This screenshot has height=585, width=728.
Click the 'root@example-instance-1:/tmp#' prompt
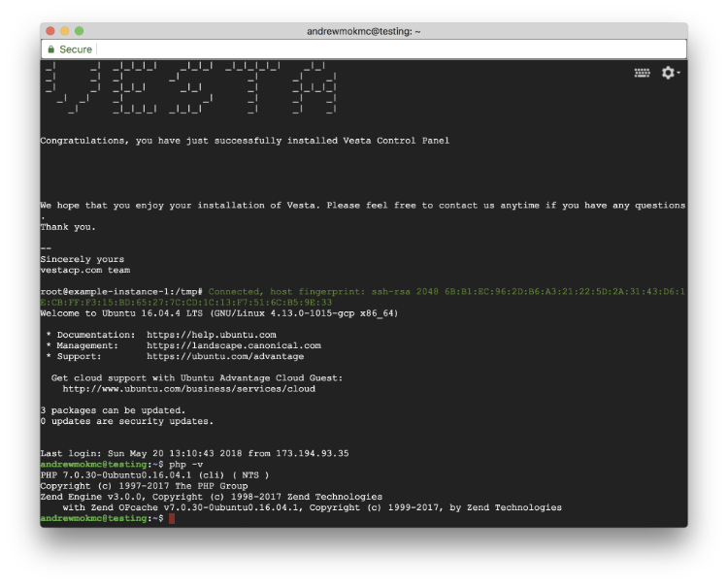pos(121,292)
